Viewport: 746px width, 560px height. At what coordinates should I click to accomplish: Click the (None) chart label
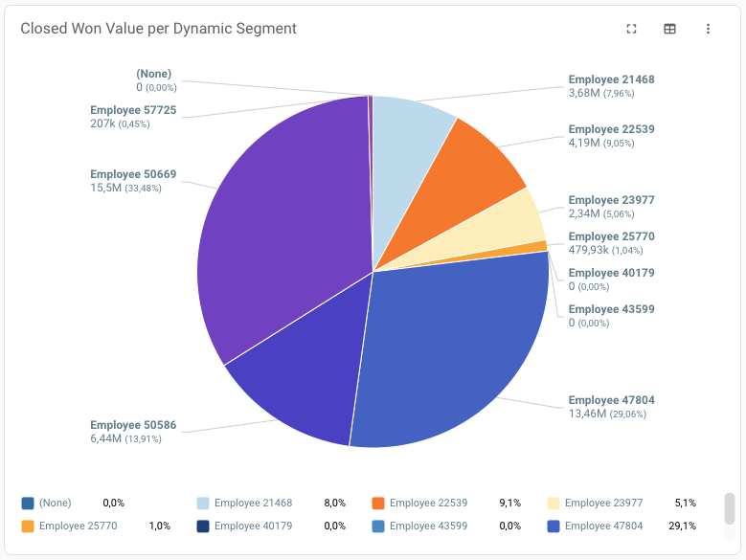[153, 74]
